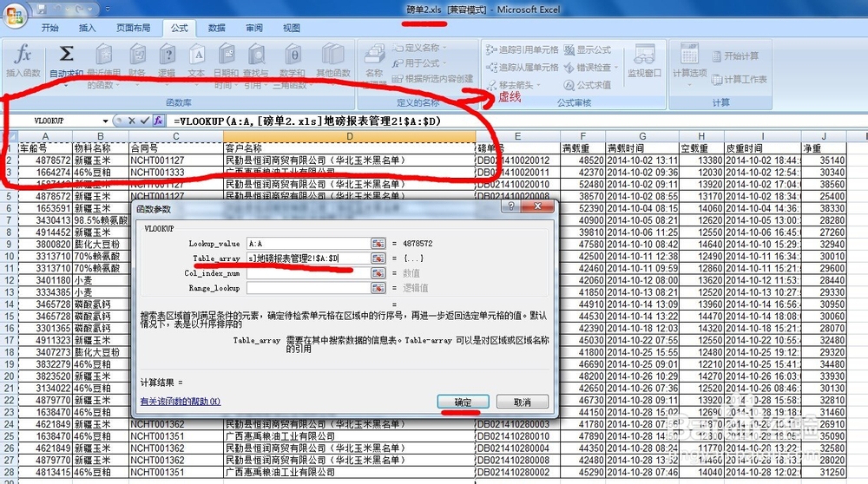
Task: Click the Select All corner button
Action: pyautogui.click(x=9, y=136)
